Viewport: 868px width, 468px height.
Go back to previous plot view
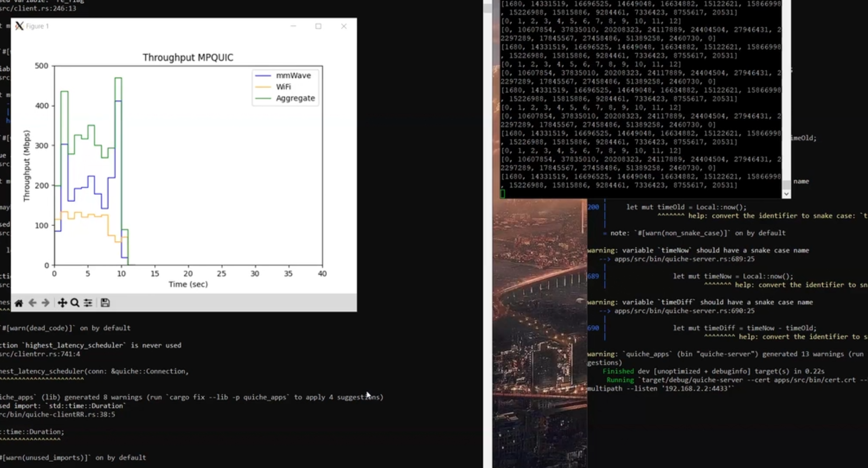32,303
